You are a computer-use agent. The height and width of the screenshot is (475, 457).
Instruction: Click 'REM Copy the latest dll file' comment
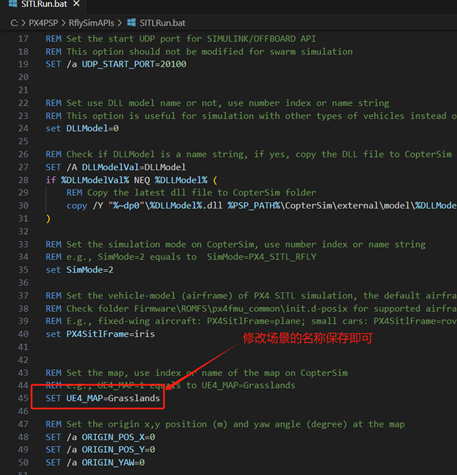click(191, 193)
